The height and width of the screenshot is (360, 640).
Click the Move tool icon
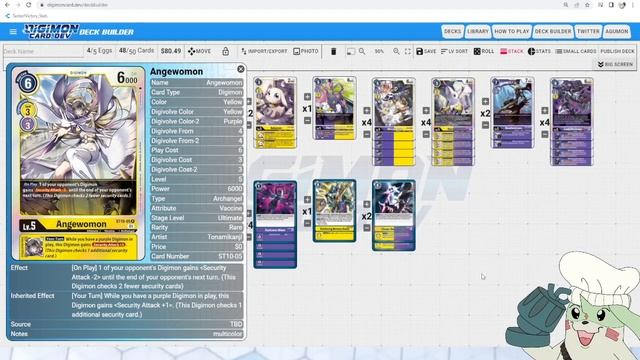pos(191,51)
